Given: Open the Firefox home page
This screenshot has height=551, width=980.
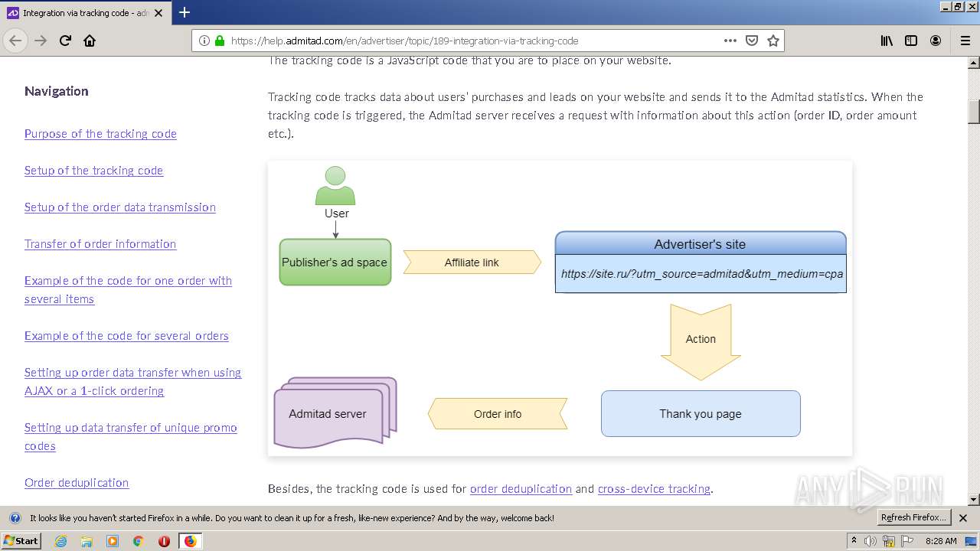Looking at the screenshot, I should (90, 41).
